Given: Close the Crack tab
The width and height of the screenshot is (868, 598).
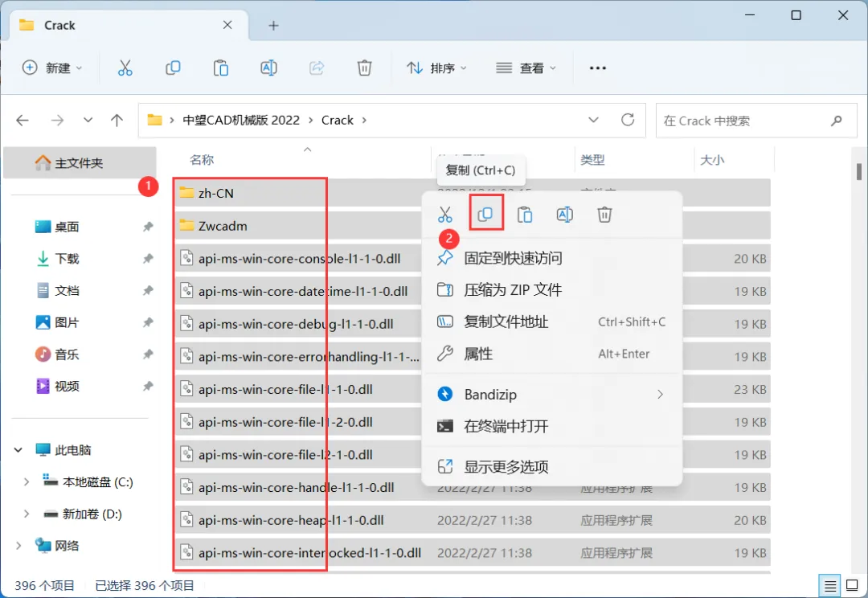Looking at the screenshot, I should (227, 25).
